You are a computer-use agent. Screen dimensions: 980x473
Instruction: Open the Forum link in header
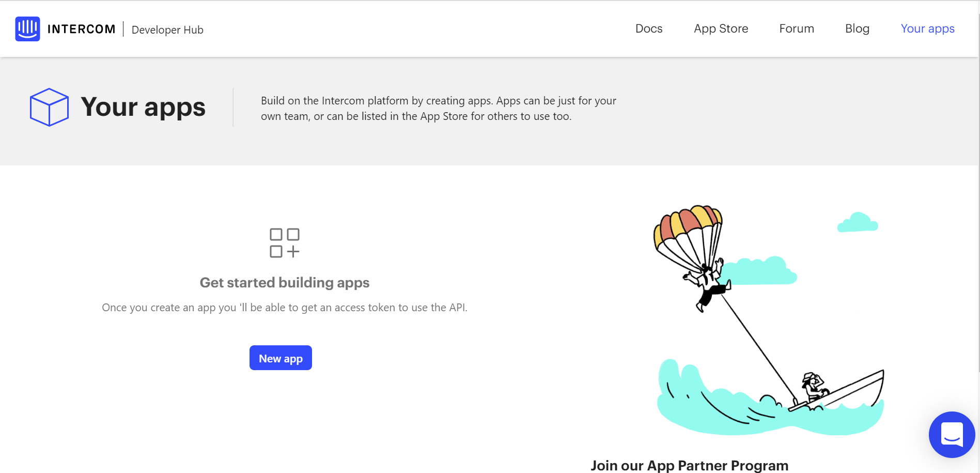tap(797, 29)
